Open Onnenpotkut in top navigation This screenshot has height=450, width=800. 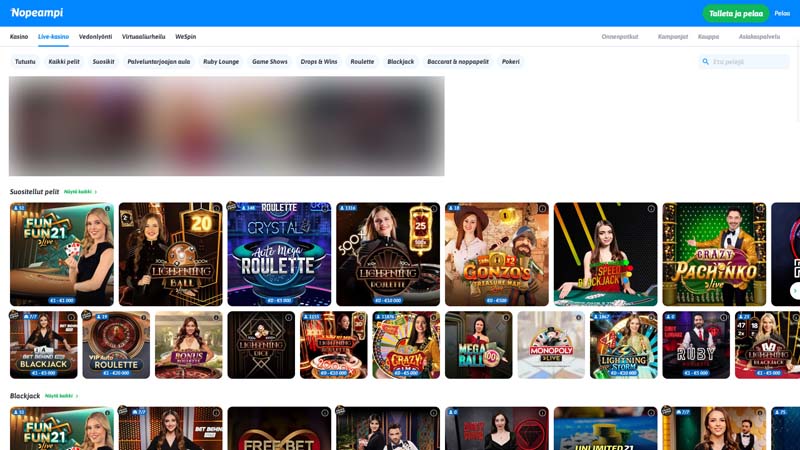[x=619, y=37]
